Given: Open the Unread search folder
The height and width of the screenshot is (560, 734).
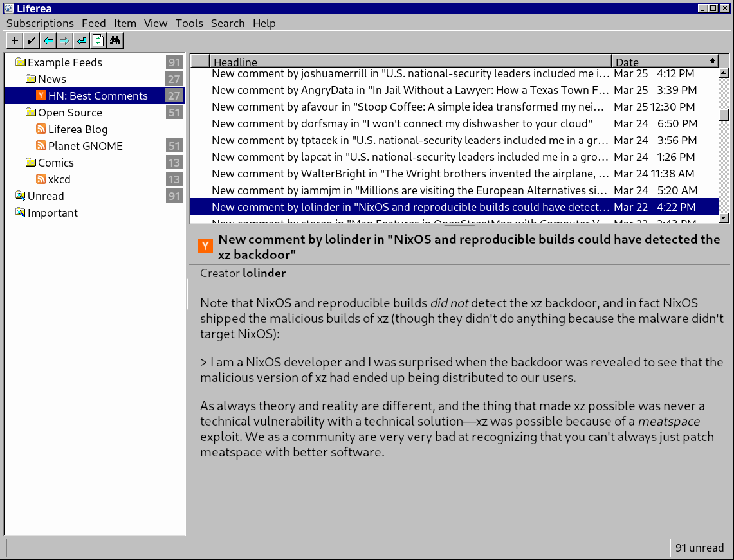Looking at the screenshot, I should pos(45,196).
